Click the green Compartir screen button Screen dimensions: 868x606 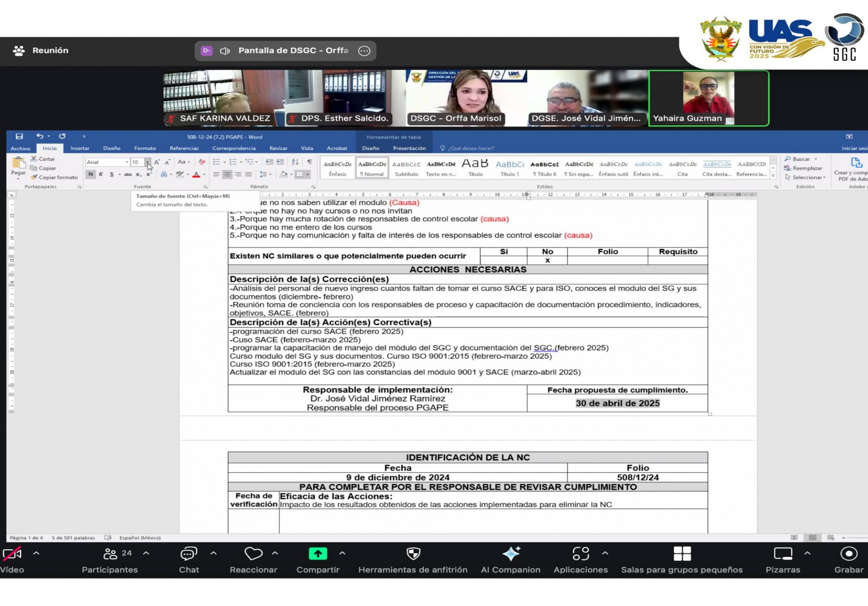pyautogui.click(x=318, y=554)
